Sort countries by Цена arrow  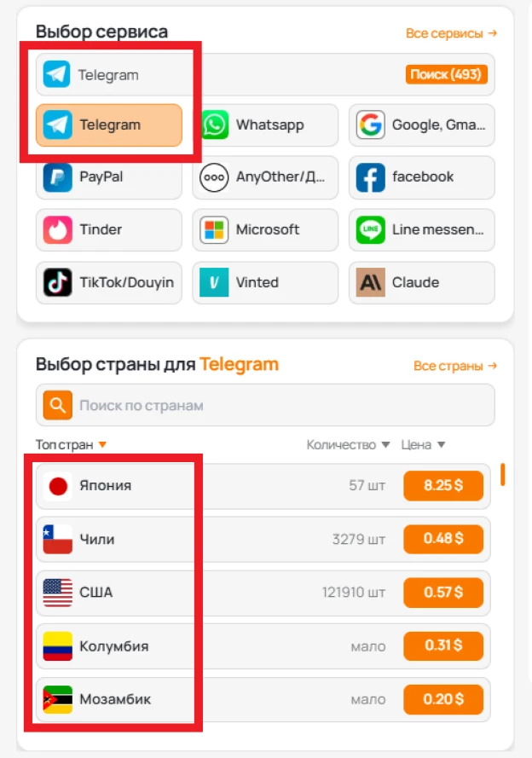click(441, 445)
